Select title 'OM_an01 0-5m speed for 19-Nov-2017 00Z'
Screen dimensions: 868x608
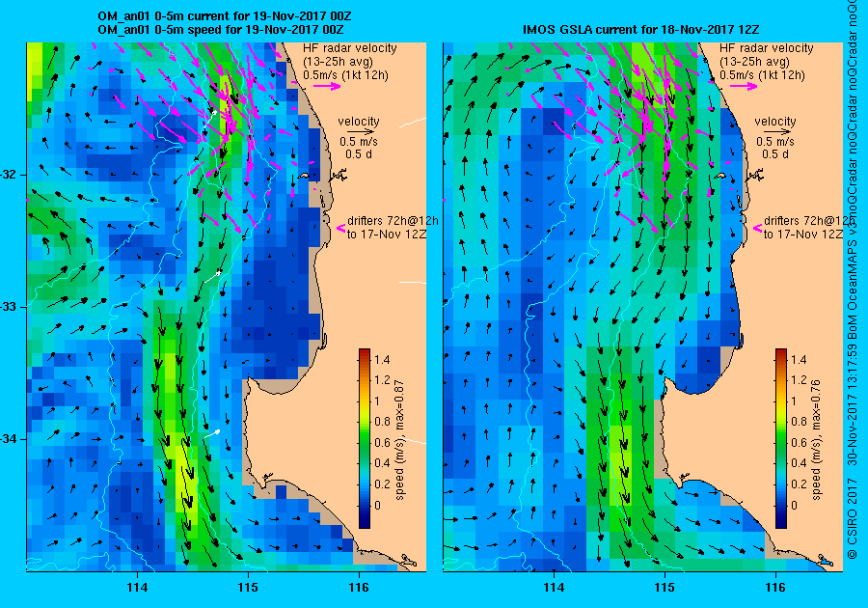(220, 29)
